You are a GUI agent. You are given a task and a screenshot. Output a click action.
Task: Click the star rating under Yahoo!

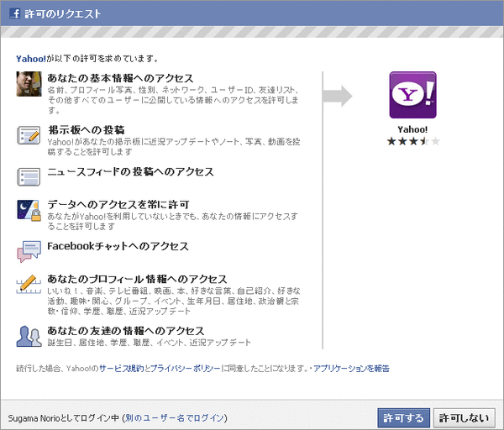pyautogui.click(x=413, y=141)
